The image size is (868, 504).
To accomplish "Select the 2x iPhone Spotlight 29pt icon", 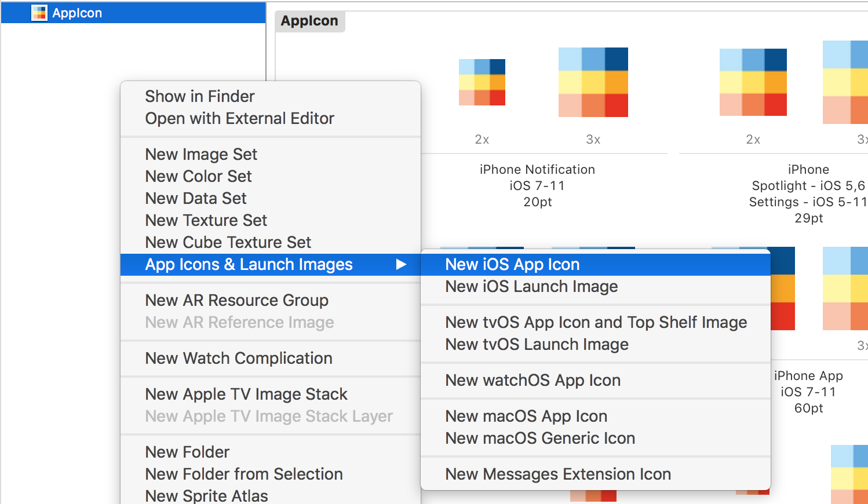I will pyautogui.click(x=753, y=82).
